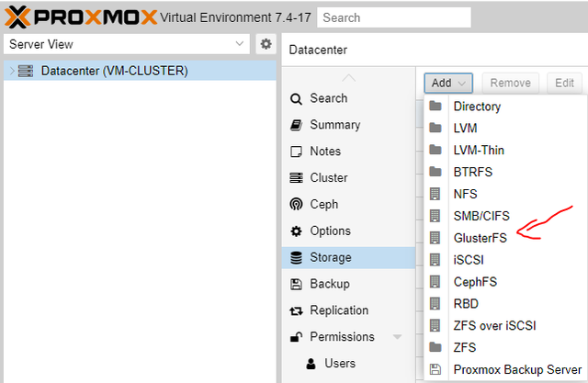
Task: Expand the Datacenter (VM-CLUSTER) tree node
Action: [12, 71]
